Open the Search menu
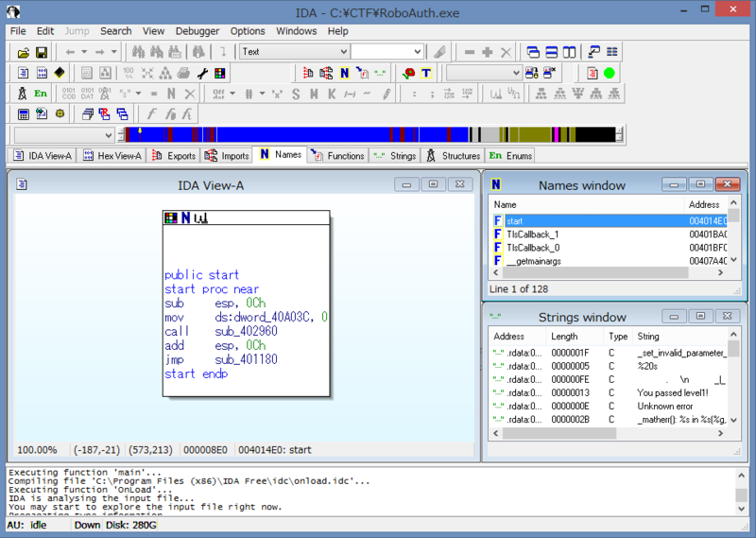This screenshot has width=756, height=538. click(x=115, y=31)
